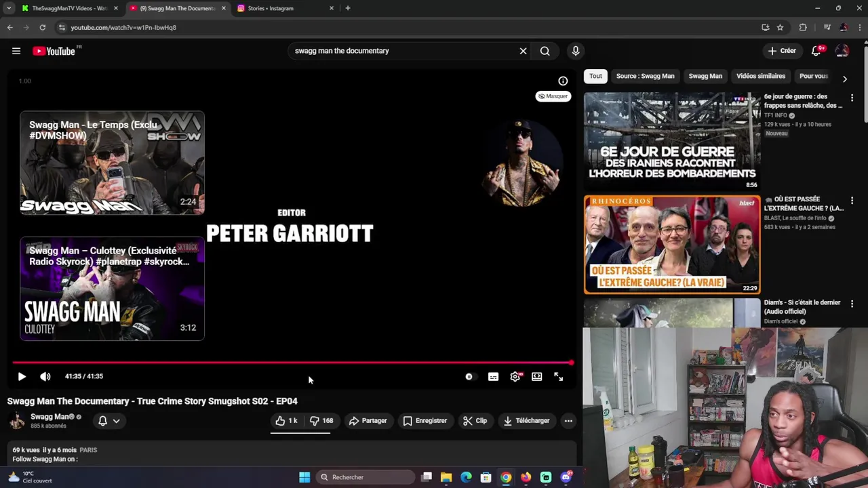
Task: Dislike the video (168)
Action: (x=321, y=421)
